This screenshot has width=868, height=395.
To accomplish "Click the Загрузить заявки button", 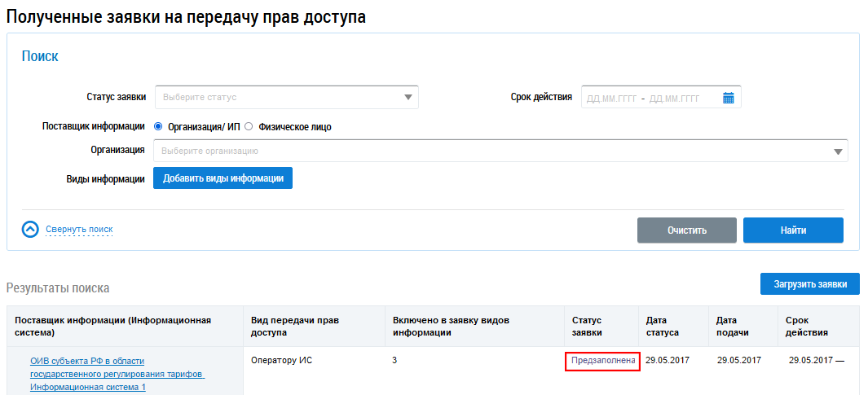I will coord(809,284).
